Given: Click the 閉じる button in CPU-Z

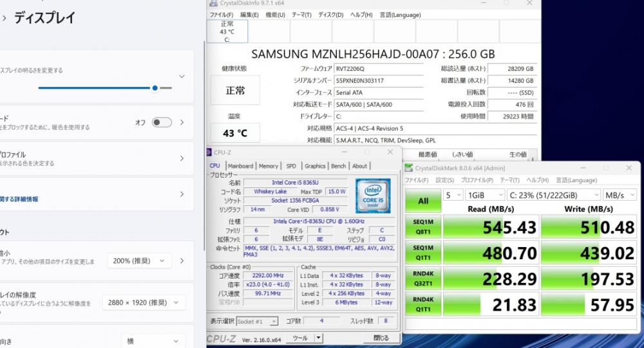Looking at the screenshot, I should coord(381,338).
